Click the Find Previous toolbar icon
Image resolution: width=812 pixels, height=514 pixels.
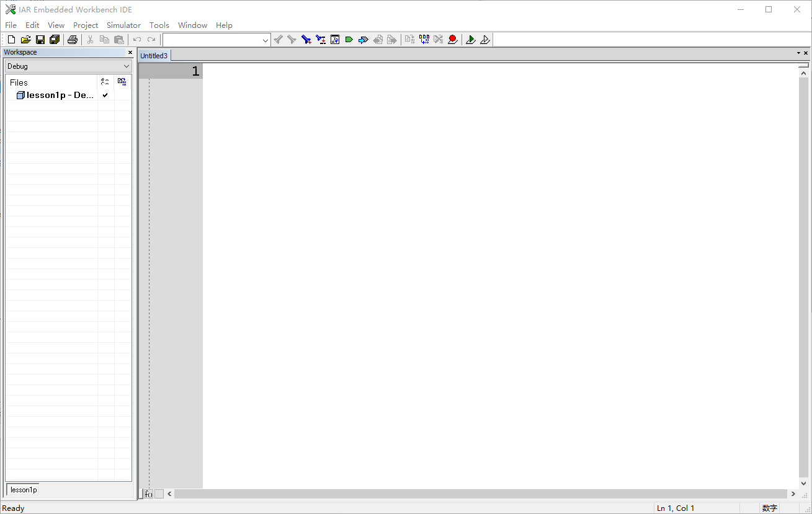278,40
